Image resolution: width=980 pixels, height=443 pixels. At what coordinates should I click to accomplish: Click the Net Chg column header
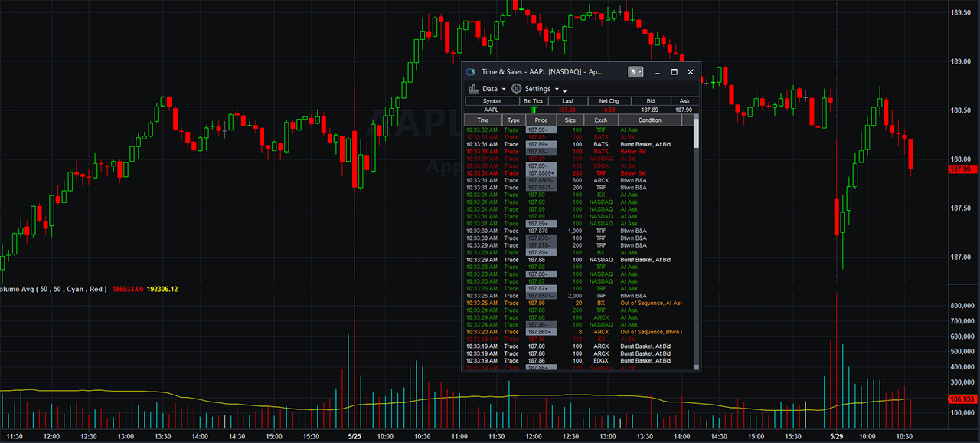click(609, 101)
